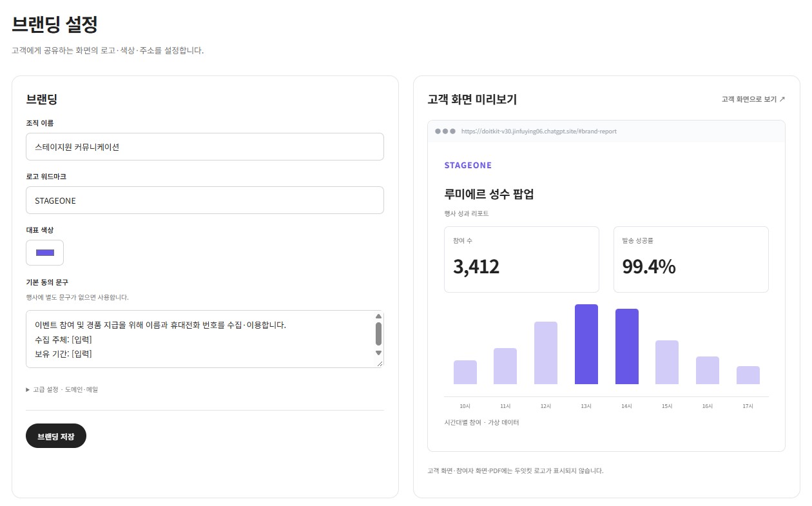The height and width of the screenshot is (506, 812).
Task: Click the 브랜딩 설정 page heading
Action: pos(55,24)
